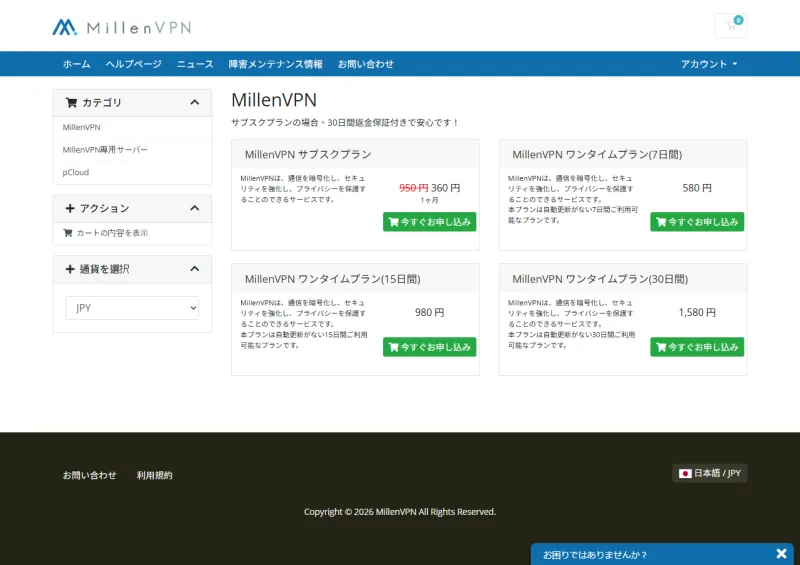This screenshot has height=565, width=800.
Task: Click the MillenVPN サブスクプラン card title
Action: (308, 155)
